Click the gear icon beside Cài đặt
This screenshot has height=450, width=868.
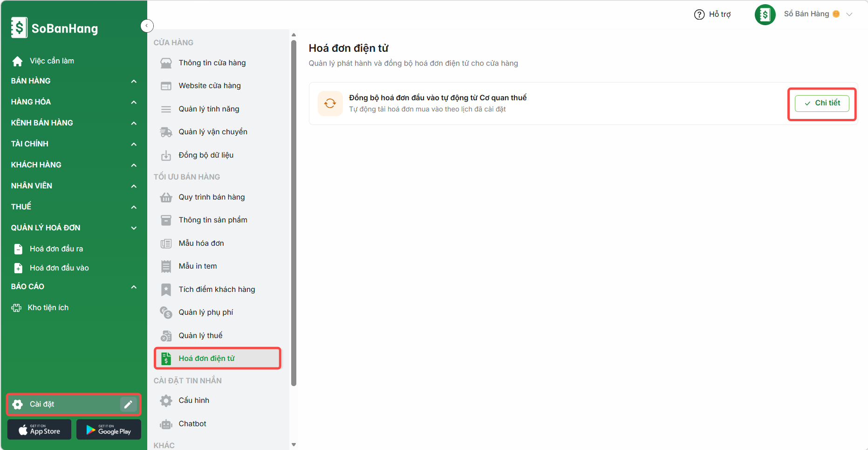[18, 404]
